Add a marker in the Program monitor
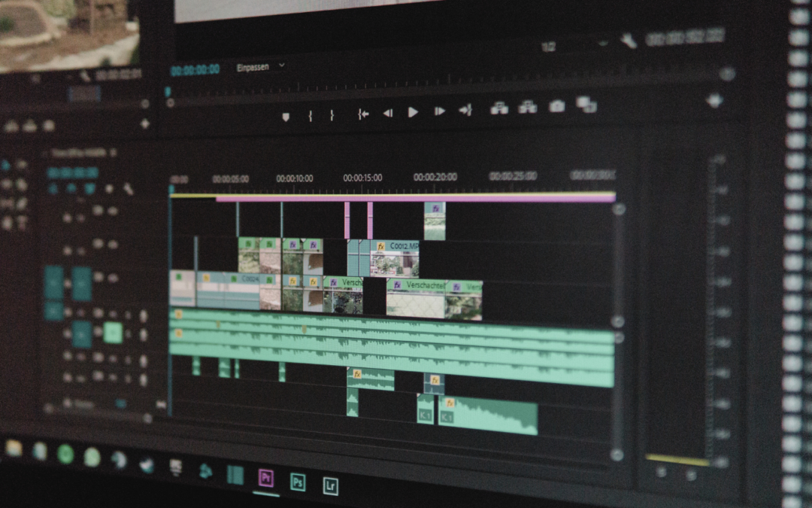Image resolution: width=812 pixels, height=508 pixels. pos(286,117)
